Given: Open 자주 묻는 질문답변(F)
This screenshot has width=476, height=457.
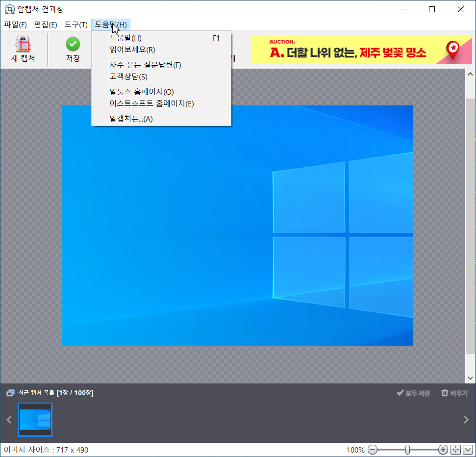Looking at the screenshot, I should pyautogui.click(x=161, y=65).
